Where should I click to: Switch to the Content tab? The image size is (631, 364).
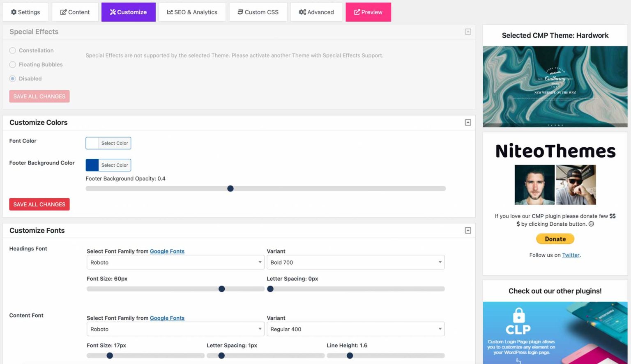click(75, 12)
